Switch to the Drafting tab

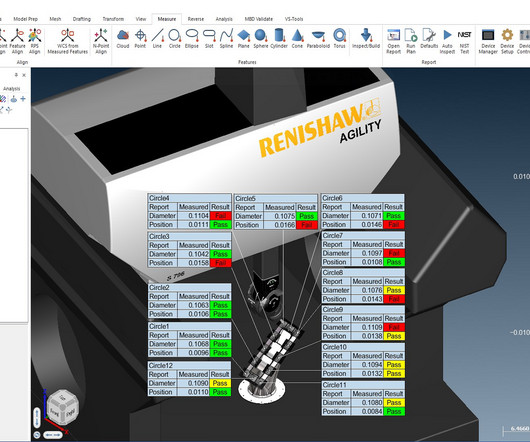click(81, 19)
